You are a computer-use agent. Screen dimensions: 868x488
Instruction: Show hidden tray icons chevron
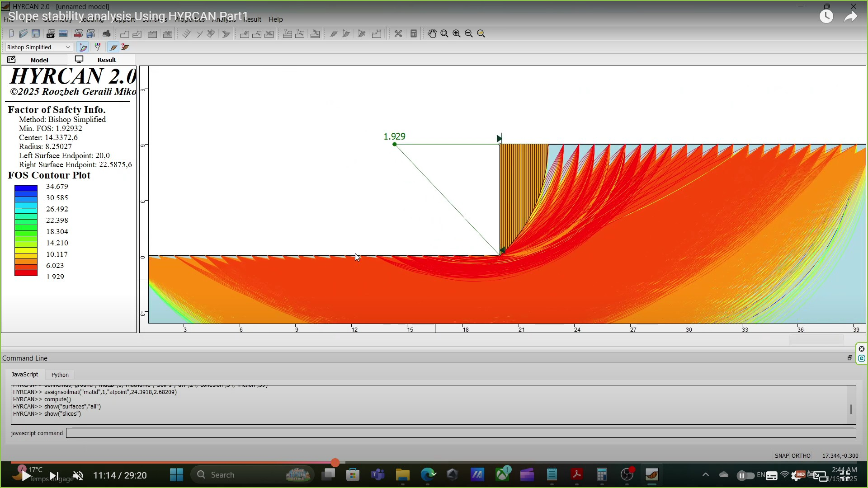(x=705, y=475)
